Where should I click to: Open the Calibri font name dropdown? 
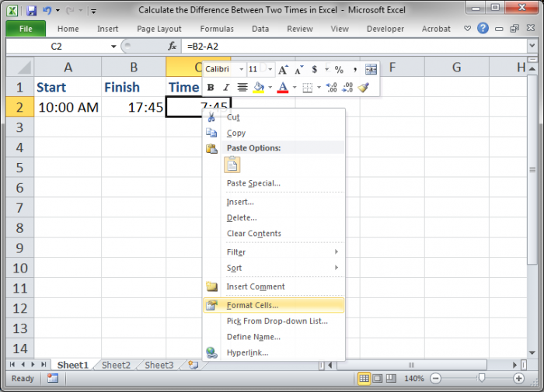[241, 70]
